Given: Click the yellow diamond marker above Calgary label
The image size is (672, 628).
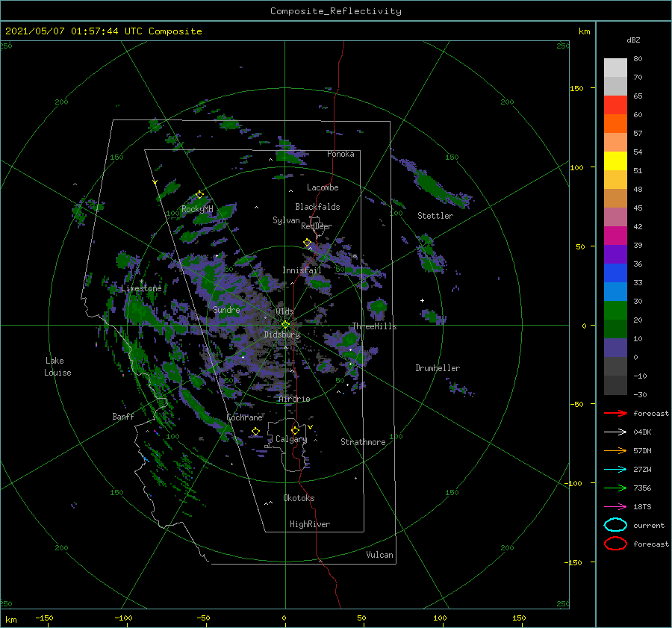Looking at the screenshot, I should tap(295, 430).
